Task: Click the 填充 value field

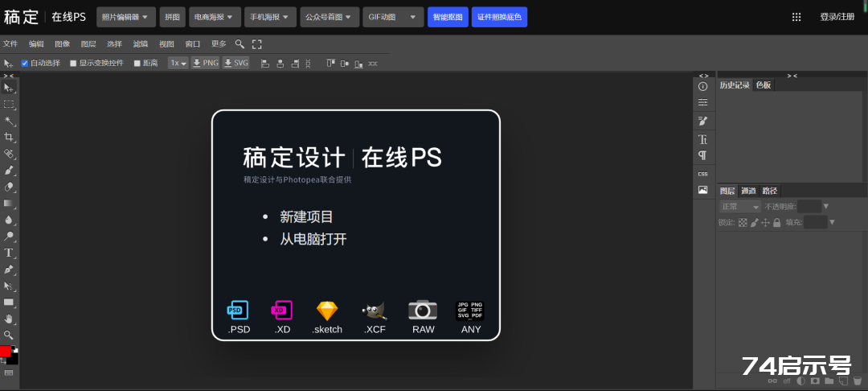Action: point(816,223)
